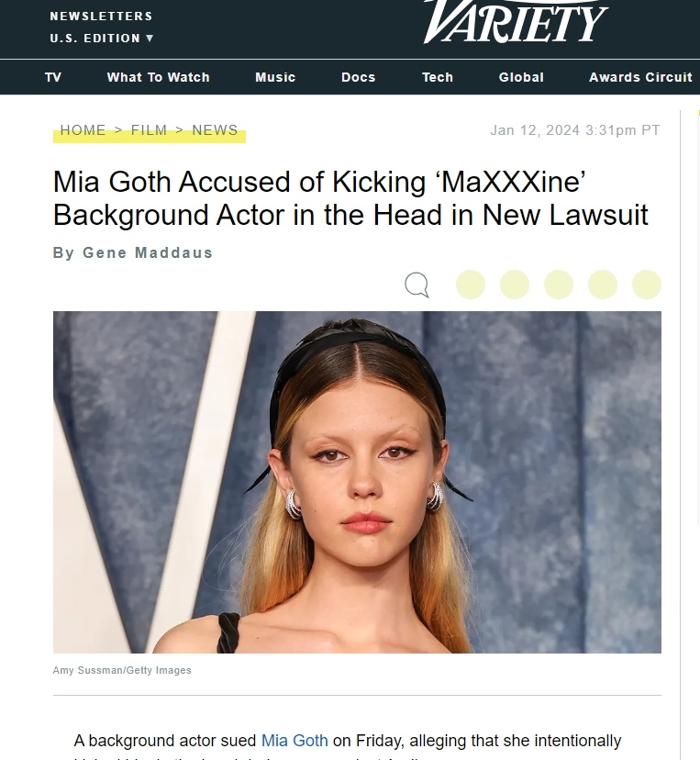Click the third round share icon
This screenshot has width=700, height=760.
(559, 285)
